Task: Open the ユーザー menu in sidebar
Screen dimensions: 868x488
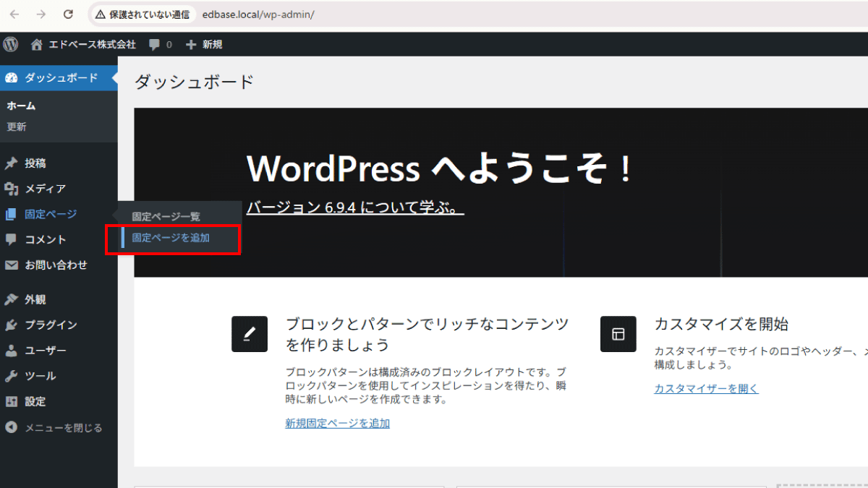Action: (45, 351)
